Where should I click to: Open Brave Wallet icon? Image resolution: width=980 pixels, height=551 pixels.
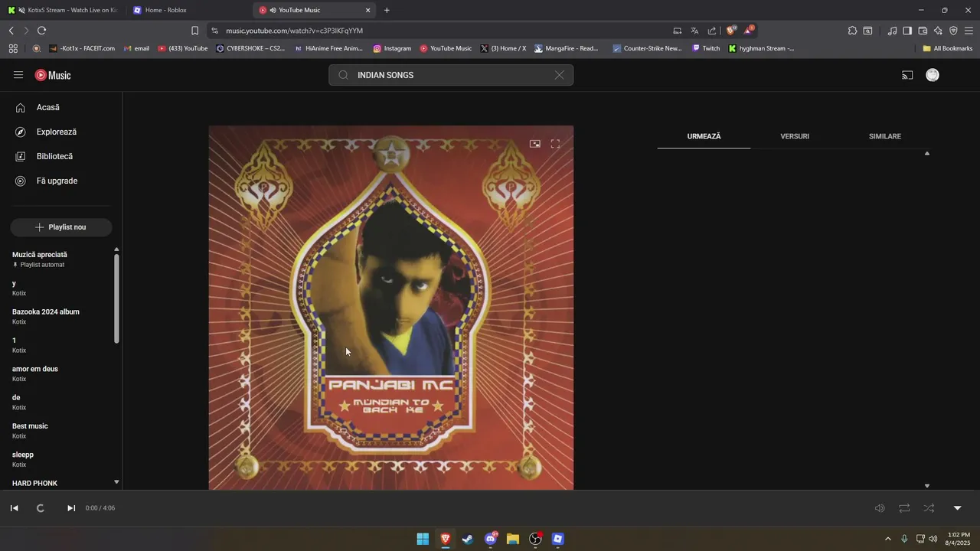(923, 31)
